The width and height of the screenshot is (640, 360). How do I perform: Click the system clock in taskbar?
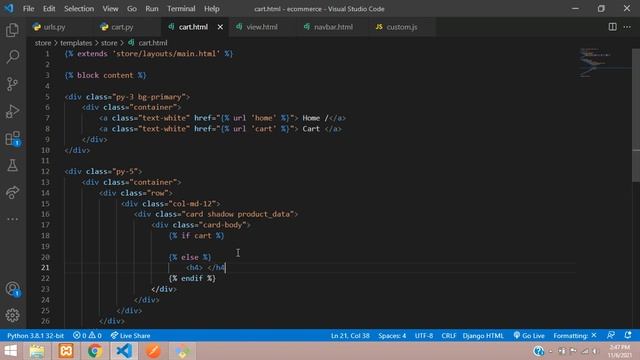(620, 351)
